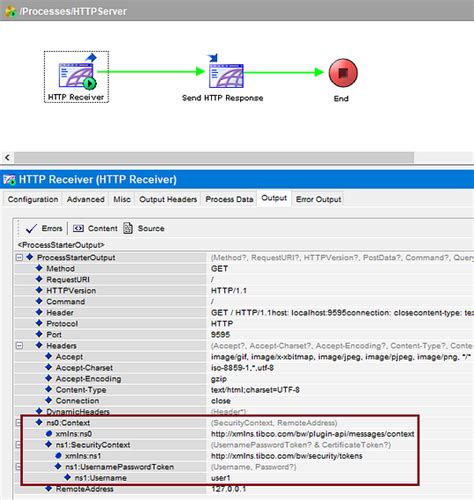Collapse the ProcessStarterOutput node
Image resolution: width=474 pixels, height=500 pixels.
tap(19, 257)
